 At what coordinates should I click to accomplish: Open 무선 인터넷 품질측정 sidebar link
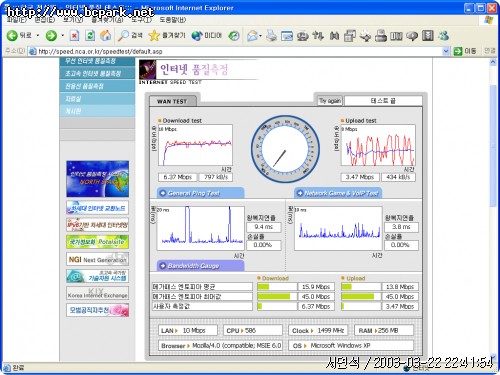click(x=97, y=61)
